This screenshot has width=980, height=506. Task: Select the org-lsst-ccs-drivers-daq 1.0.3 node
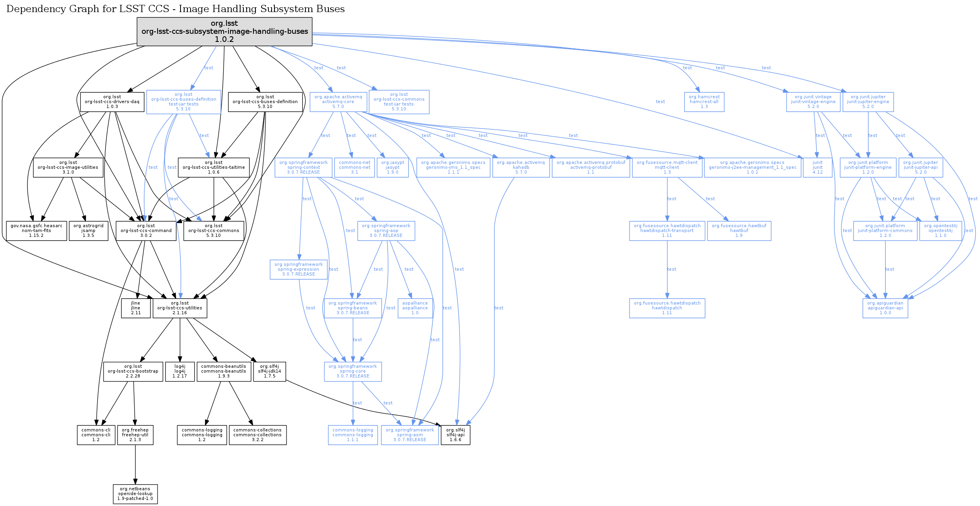[112, 102]
